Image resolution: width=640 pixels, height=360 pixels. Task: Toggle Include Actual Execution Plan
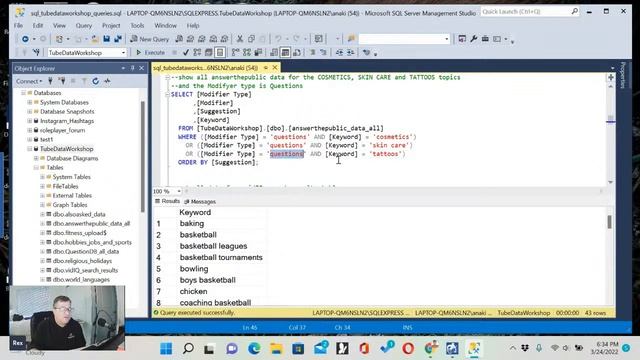tap(236, 53)
